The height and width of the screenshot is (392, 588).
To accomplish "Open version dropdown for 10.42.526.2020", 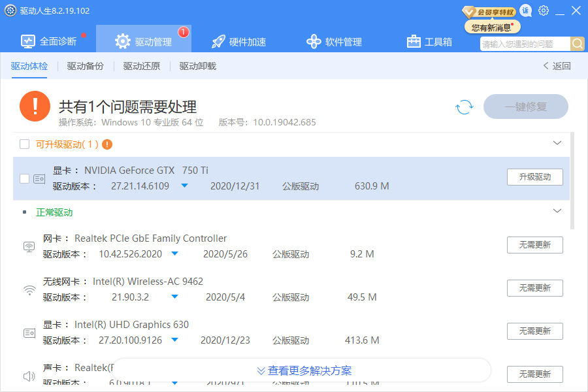I will click(x=174, y=253).
